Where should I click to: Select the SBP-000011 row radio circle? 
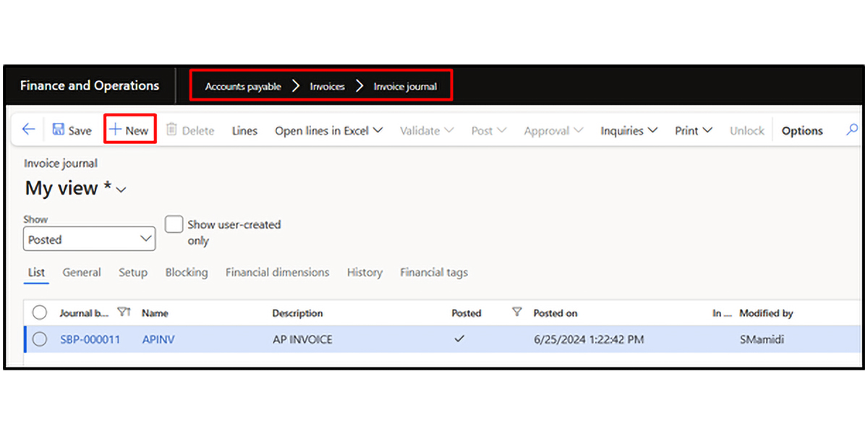point(40,339)
